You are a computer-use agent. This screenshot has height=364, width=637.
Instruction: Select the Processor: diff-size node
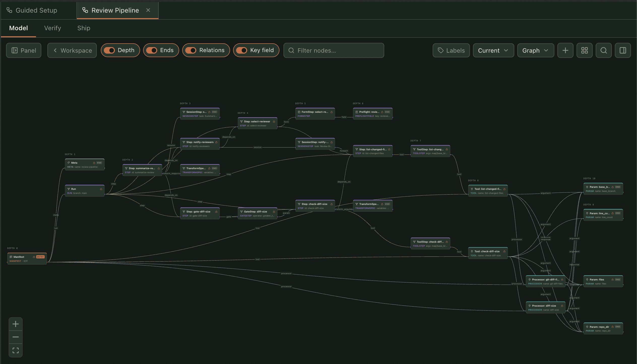(x=546, y=308)
